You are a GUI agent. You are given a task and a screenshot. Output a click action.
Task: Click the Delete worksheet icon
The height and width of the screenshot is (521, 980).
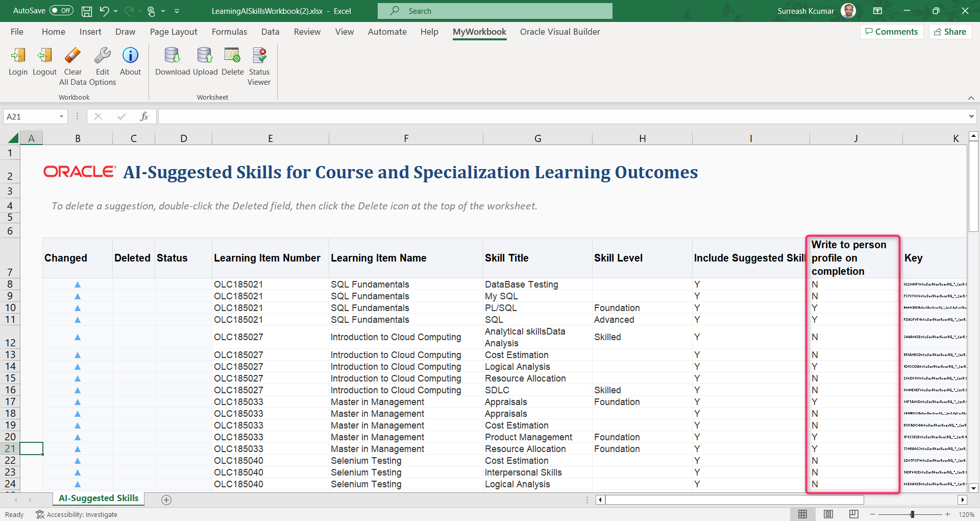(232, 56)
